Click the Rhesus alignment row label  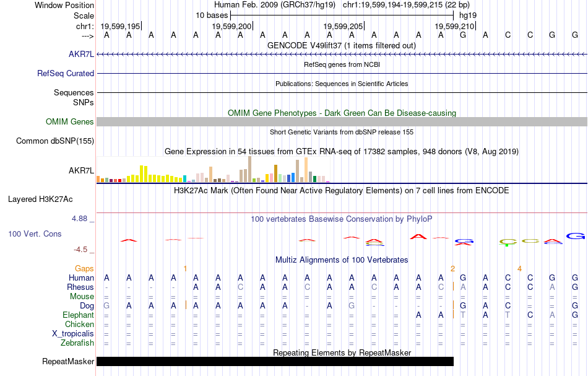[x=80, y=287]
